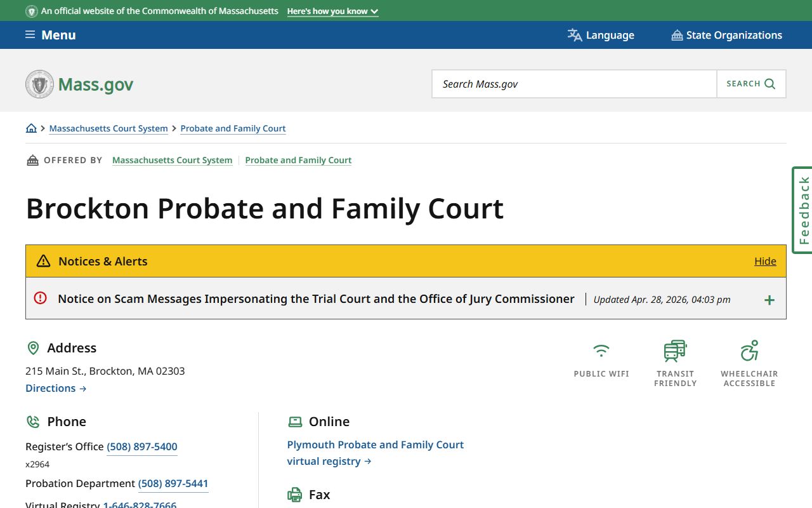Viewport: 812px width, 508px height.
Task: Call Probation Department number (508) 897-5441
Action: pos(173,483)
